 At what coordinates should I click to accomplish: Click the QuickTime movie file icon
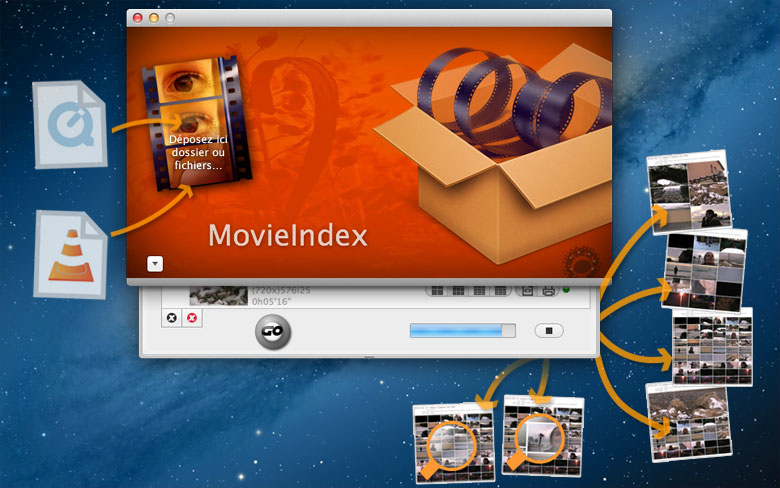(70, 124)
